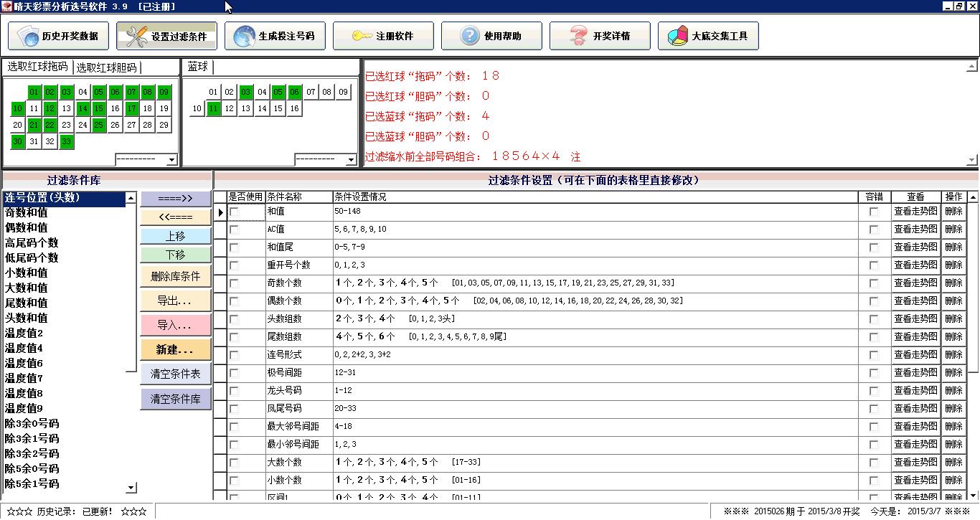Switch to the 选取红球胆码 tab
Image resolution: width=980 pixels, height=520 pixels.
point(106,67)
